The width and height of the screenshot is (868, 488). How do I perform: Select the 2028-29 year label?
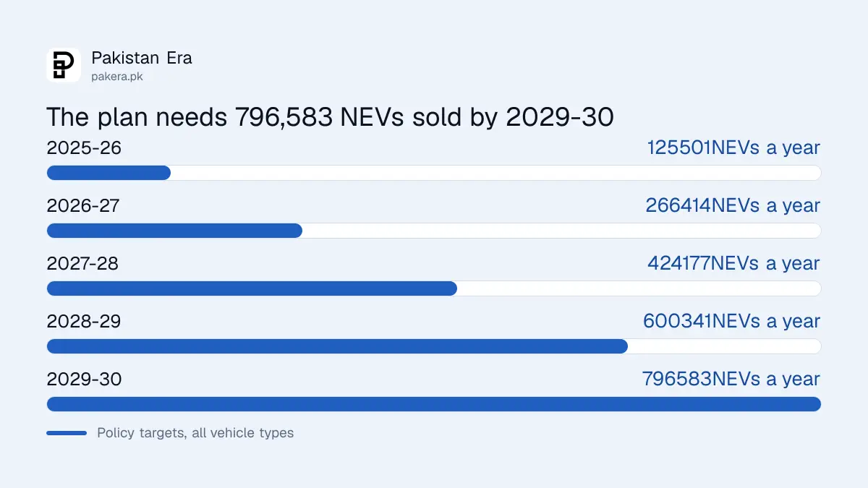pyautogui.click(x=84, y=322)
